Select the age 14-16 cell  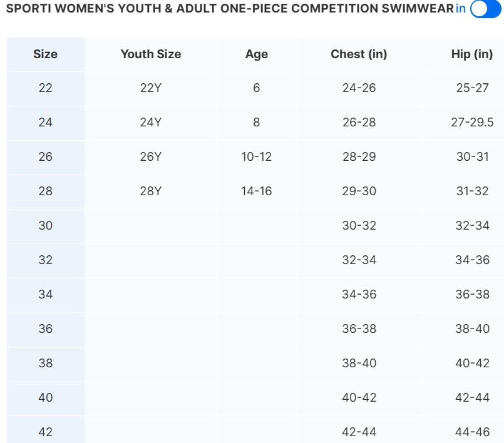[257, 191]
